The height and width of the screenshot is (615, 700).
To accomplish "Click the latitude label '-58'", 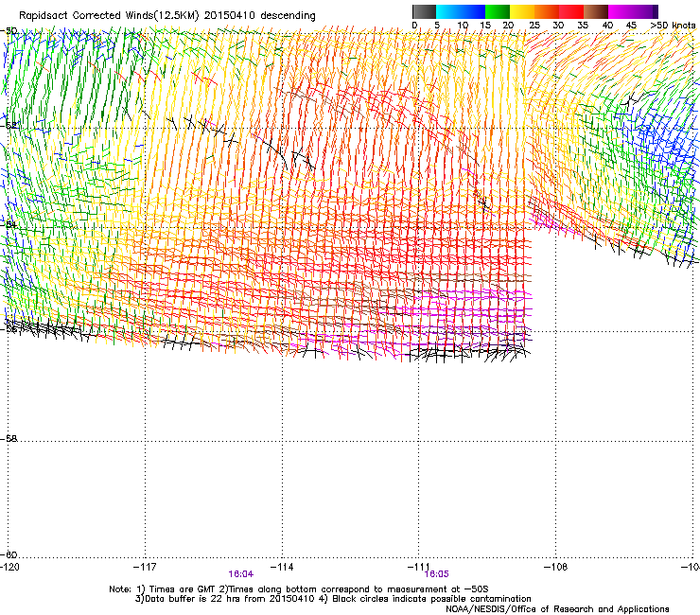I will (x=9, y=439).
